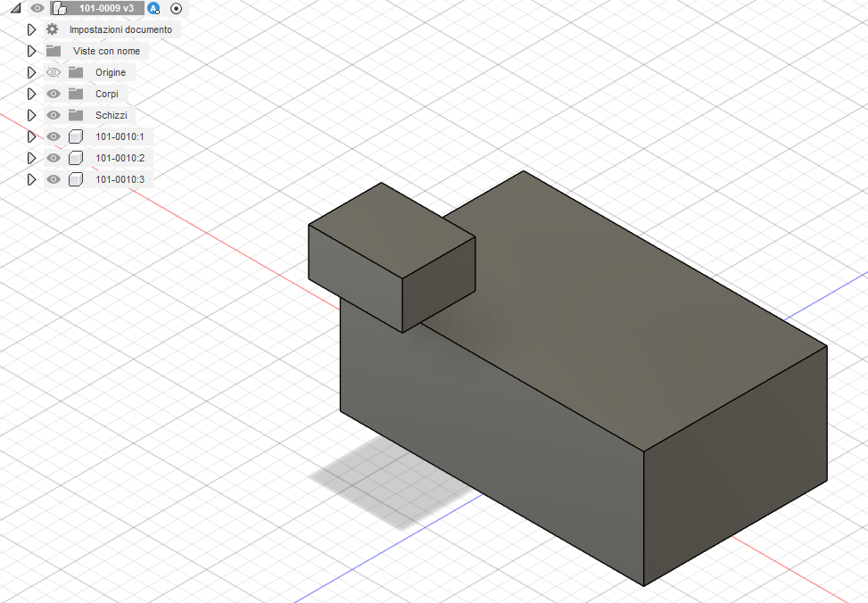Click the Corpi folder icon
The height and width of the screenshot is (603, 868).
(76, 94)
